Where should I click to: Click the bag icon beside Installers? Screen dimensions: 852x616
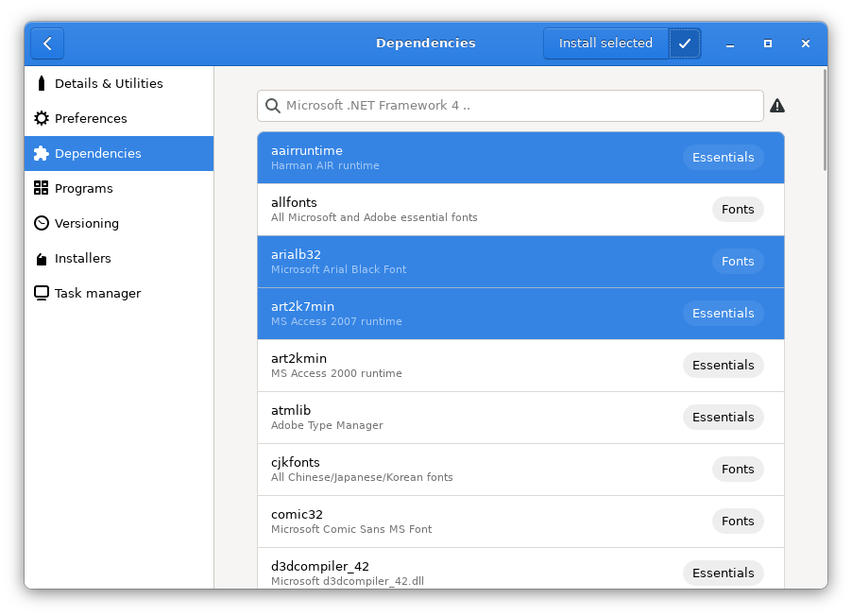point(42,259)
